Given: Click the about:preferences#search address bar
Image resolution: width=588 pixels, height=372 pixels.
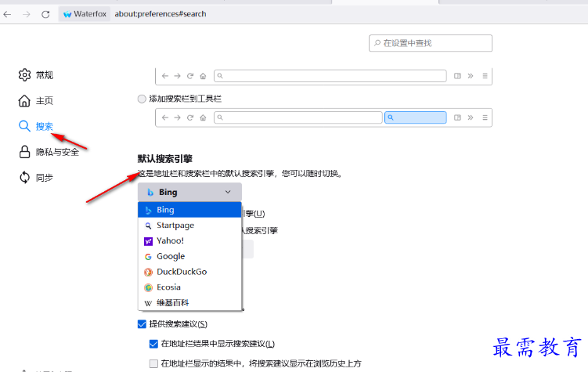Looking at the screenshot, I should tap(161, 14).
